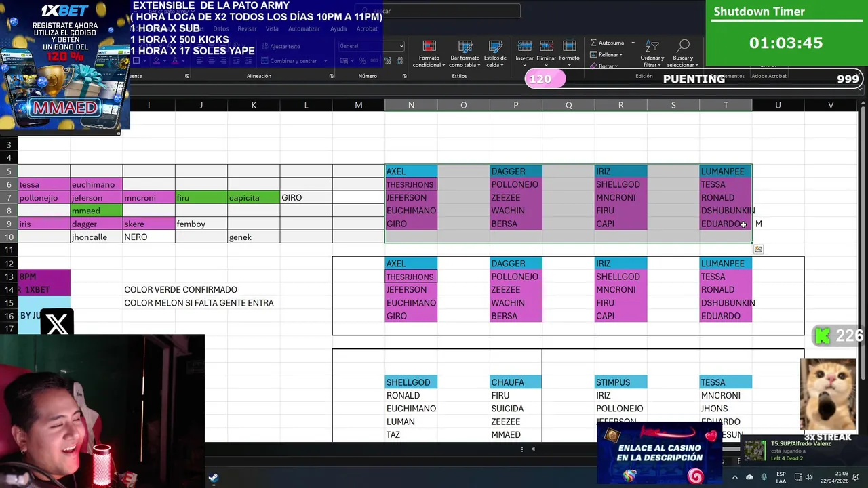Screen dimensions: 868x488
Task: Open the Datos ribbon tab
Action: coord(221,28)
